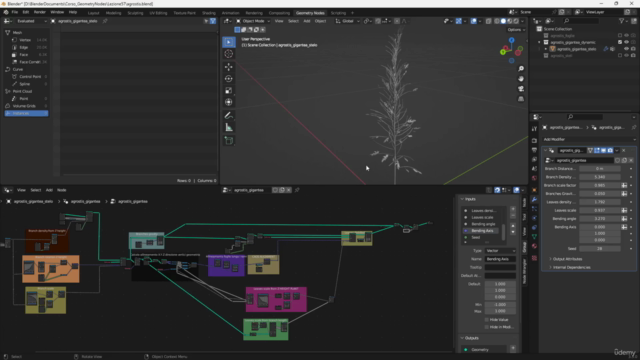Switch to Shading workspace tab

tap(209, 13)
